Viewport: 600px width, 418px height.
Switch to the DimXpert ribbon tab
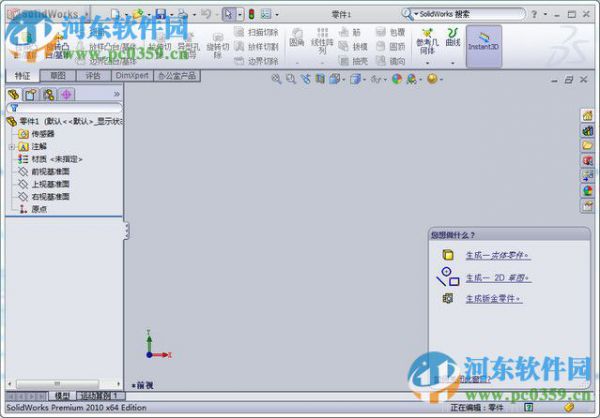pyautogui.click(x=132, y=76)
